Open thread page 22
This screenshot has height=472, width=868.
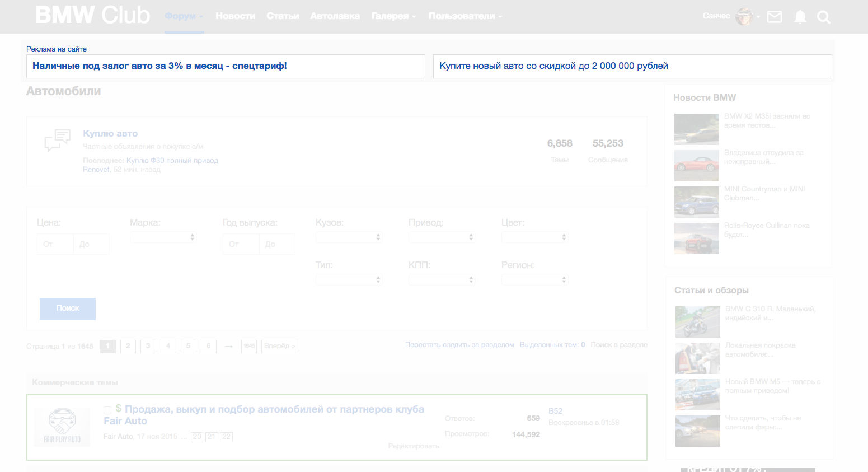tap(226, 437)
